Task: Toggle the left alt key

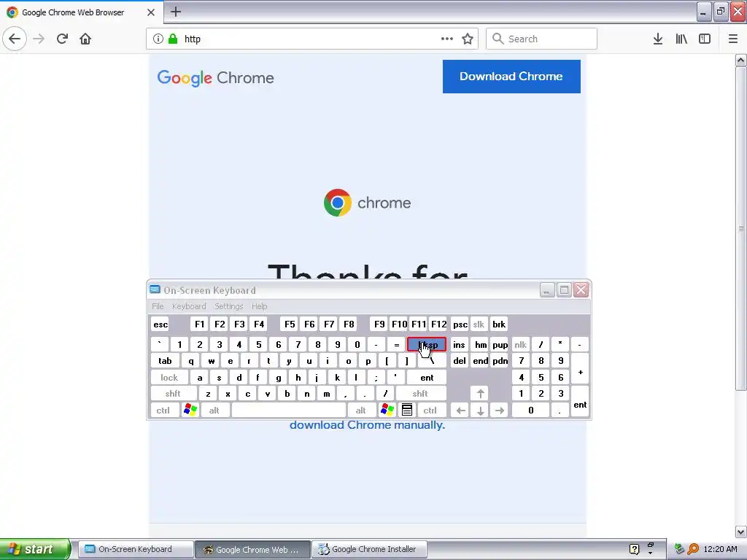Action: (215, 410)
